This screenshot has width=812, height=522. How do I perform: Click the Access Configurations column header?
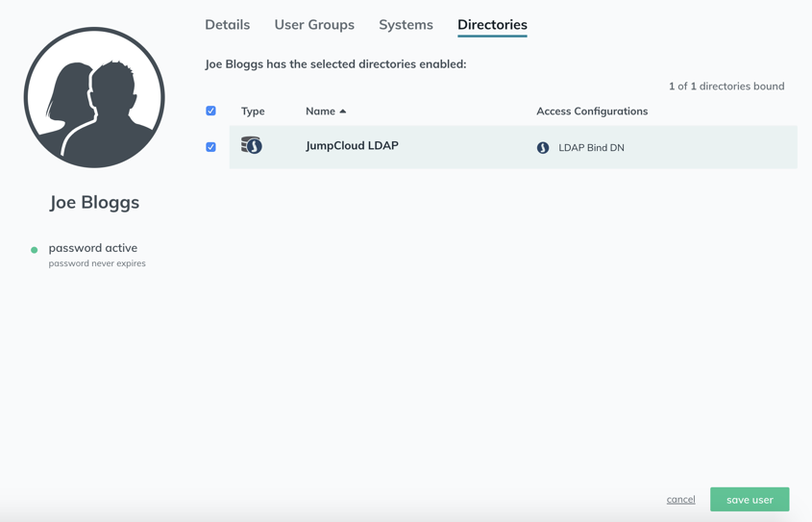[592, 111]
